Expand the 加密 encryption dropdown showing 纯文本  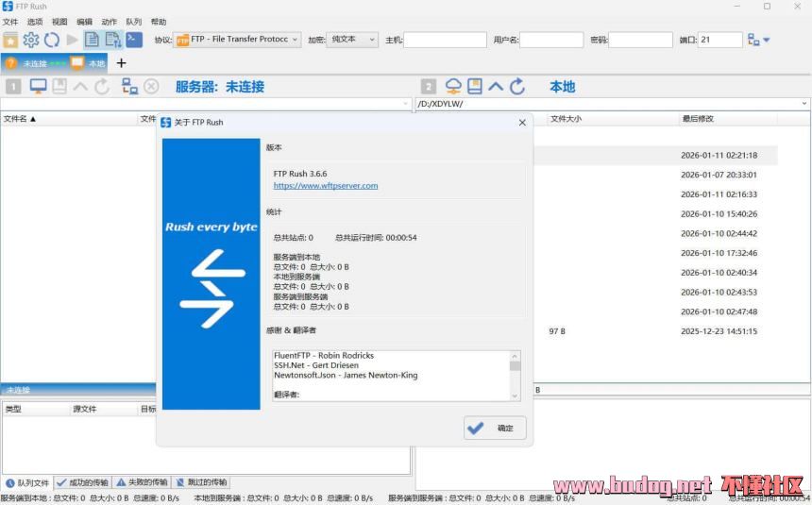tap(352, 40)
